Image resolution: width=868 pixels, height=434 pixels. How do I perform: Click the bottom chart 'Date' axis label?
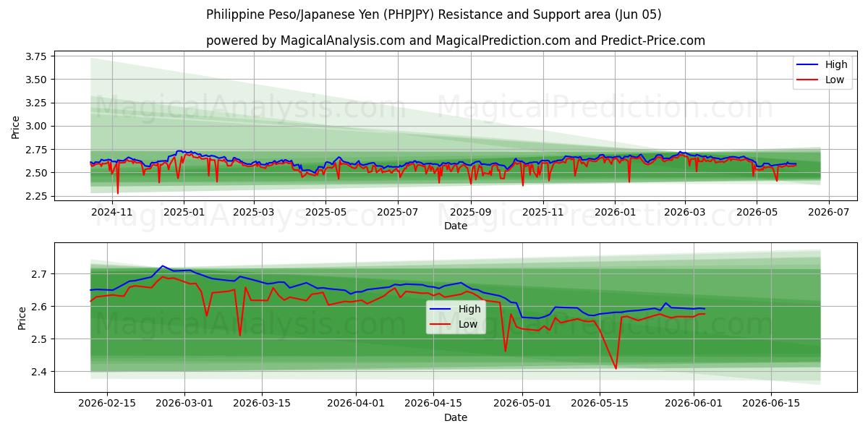pyautogui.click(x=456, y=417)
